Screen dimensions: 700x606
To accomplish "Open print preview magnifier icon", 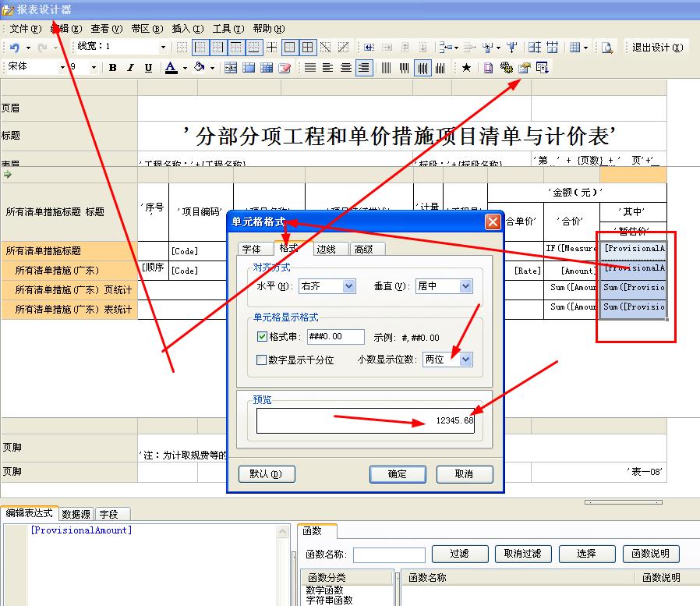I will (x=606, y=48).
